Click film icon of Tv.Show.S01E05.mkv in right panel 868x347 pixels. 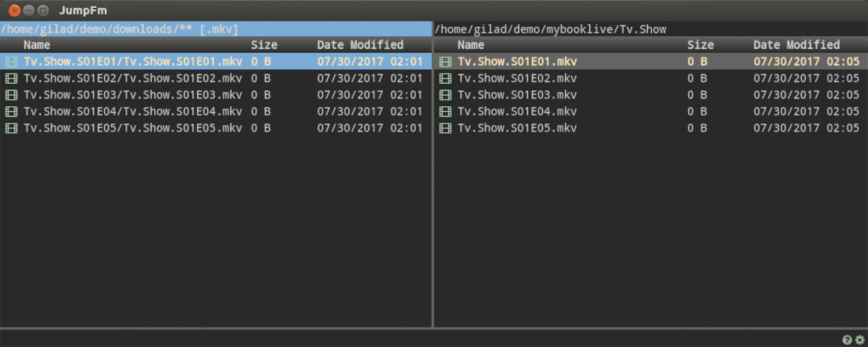point(446,128)
